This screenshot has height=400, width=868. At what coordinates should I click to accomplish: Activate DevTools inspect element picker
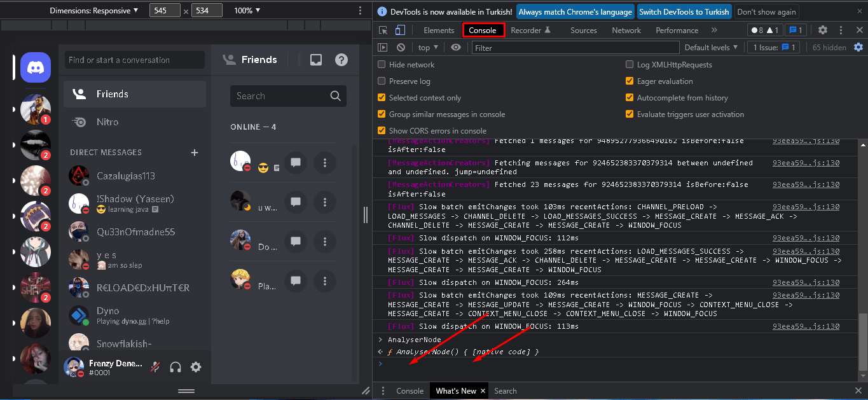click(383, 31)
